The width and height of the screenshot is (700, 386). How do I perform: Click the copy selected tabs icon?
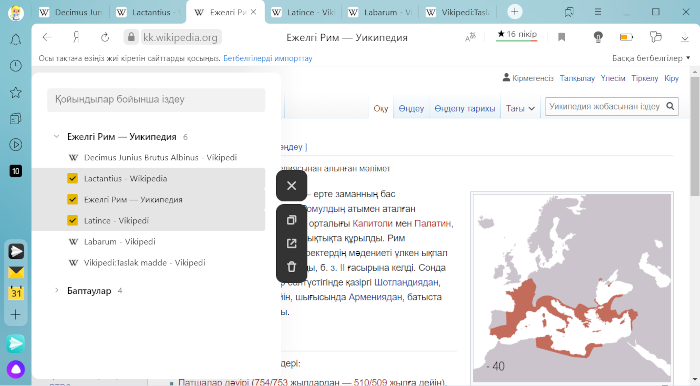click(292, 220)
